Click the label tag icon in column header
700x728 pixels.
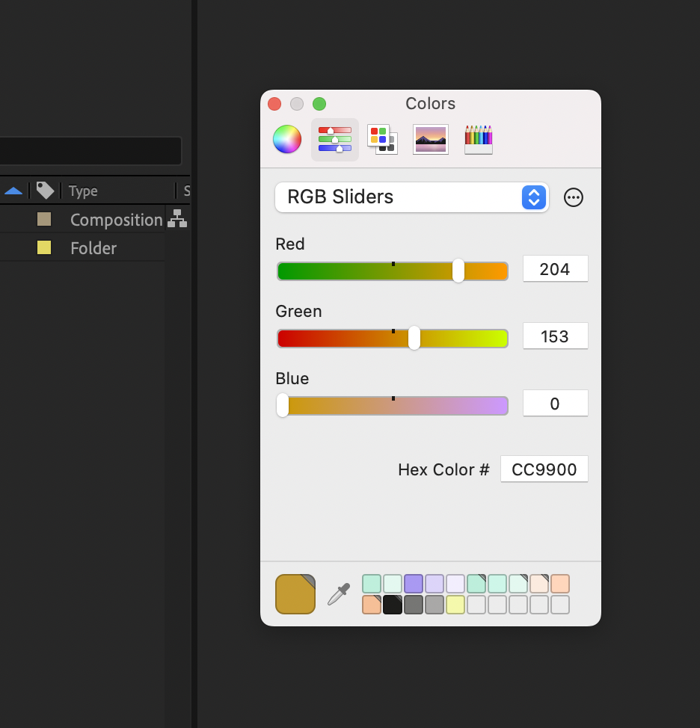[x=45, y=191]
